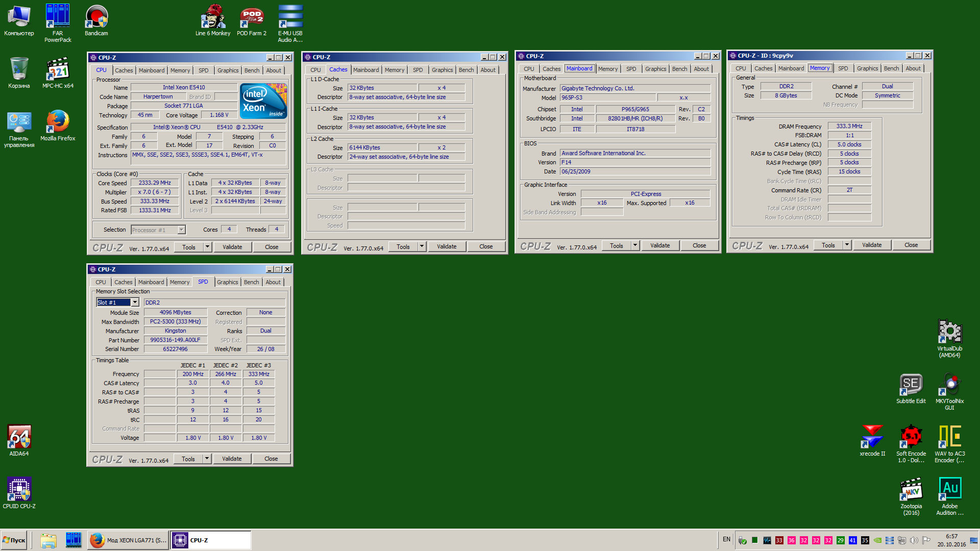
Task: Click the Firefox taskbar button
Action: click(128, 540)
